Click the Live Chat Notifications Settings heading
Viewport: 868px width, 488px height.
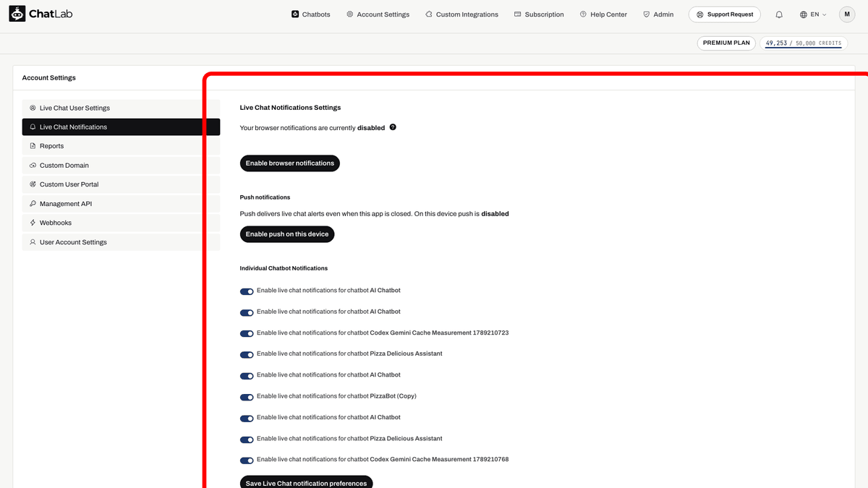[290, 108]
